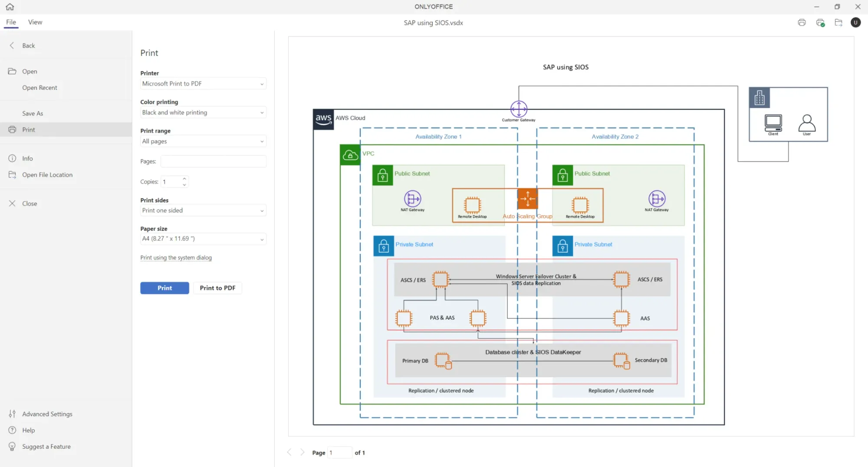This screenshot has width=868, height=467.
Task: Click the user avatar
Action: [x=855, y=23]
